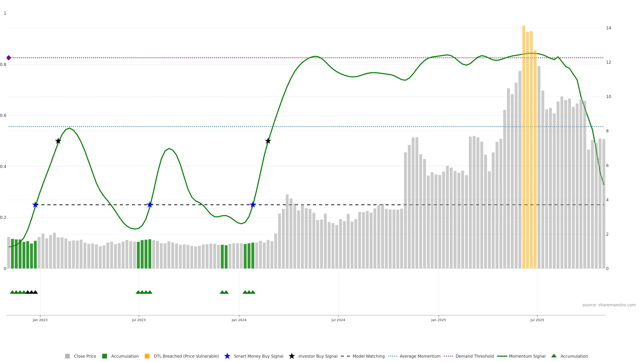Click the black triangle markers before Jan 2023

click(x=32, y=292)
